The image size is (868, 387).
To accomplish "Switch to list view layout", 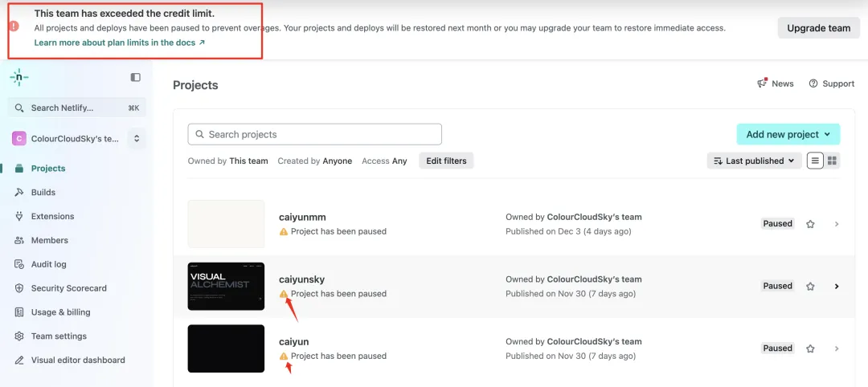I will tap(815, 161).
